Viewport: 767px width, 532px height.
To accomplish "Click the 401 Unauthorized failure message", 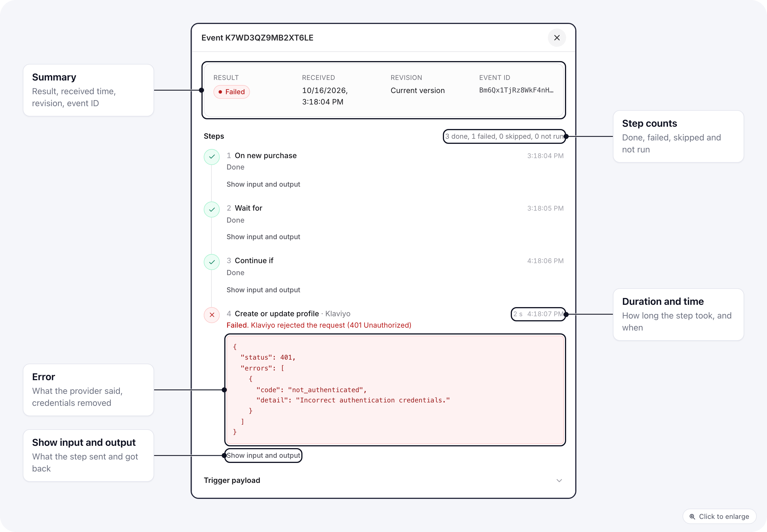I will [x=319, y=325].
